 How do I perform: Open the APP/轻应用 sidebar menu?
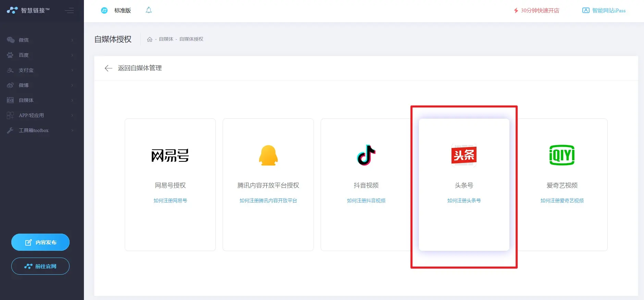click(x=42, y=115)
